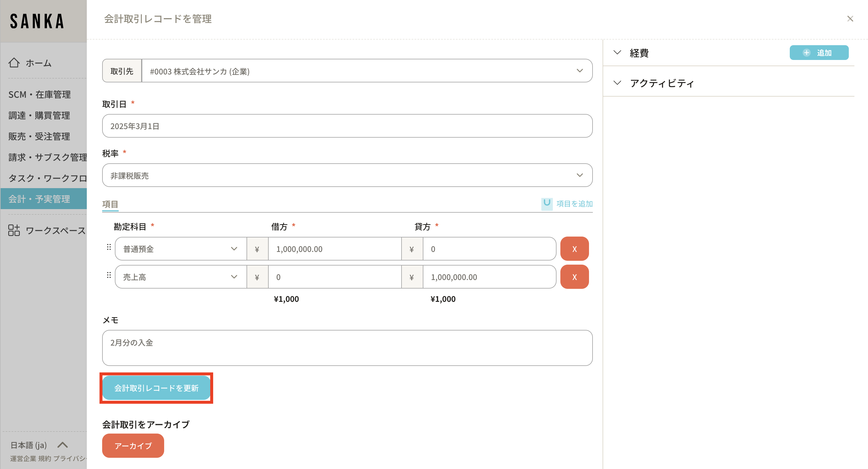Viewport: 868px width, 469px height.
Task: Open the 普通預金 account dropdown
Action: pyautogui.click(x=181, y=249)
